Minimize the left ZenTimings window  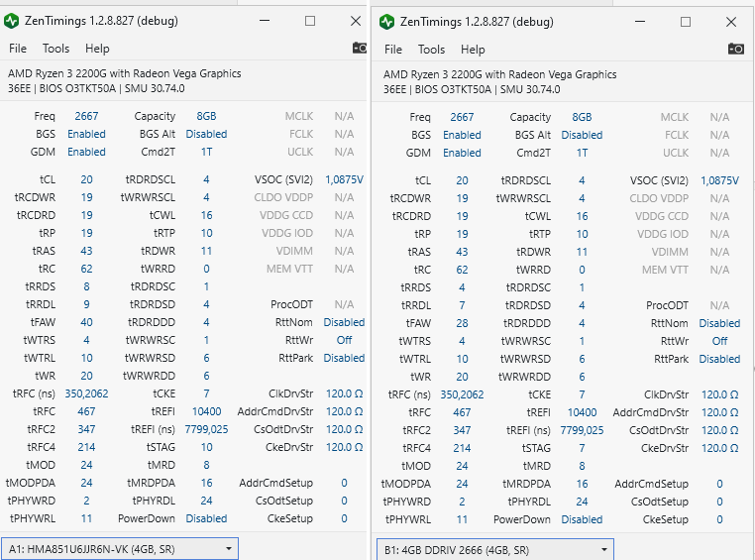[265, 21]
